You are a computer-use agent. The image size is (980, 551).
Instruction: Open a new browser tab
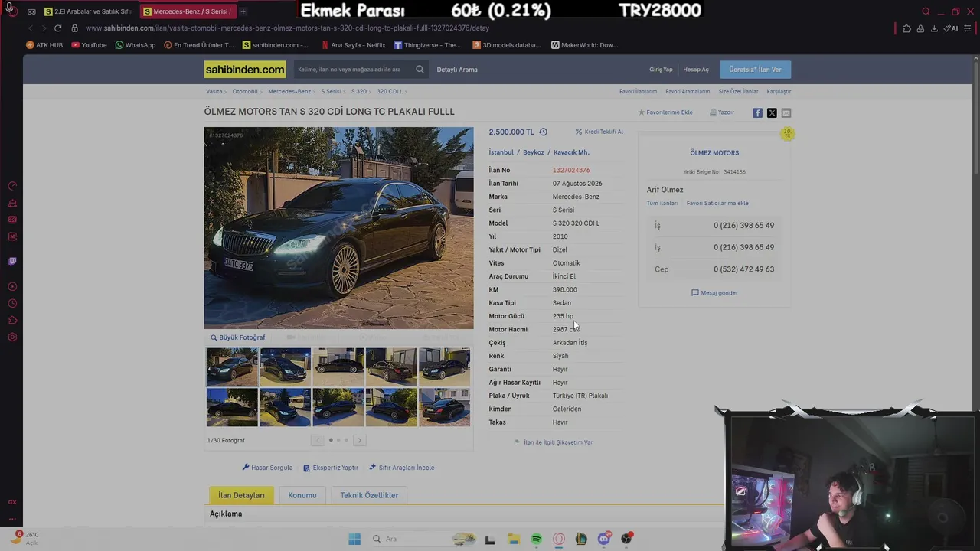pyautogui.click(x=243, y=11)
